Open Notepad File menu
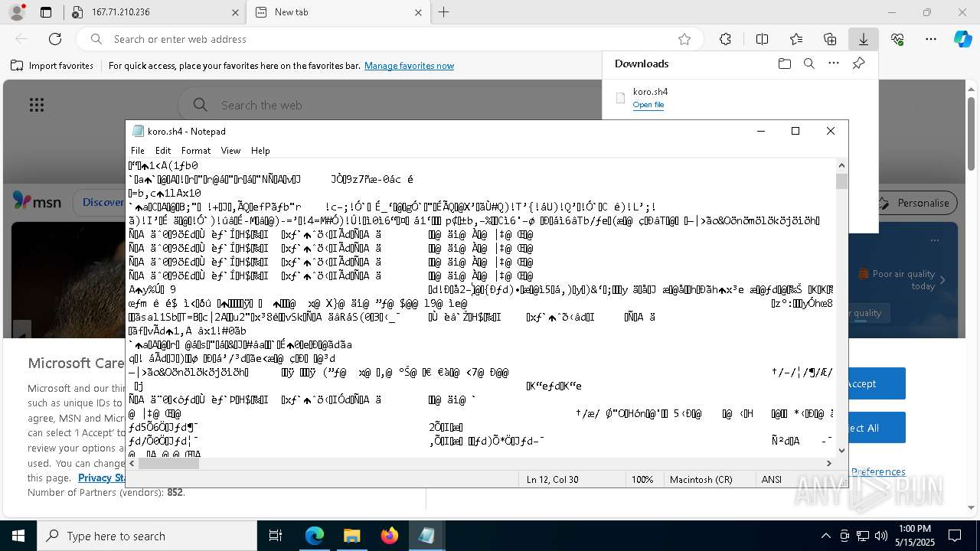980x551 pixels. 138,151
